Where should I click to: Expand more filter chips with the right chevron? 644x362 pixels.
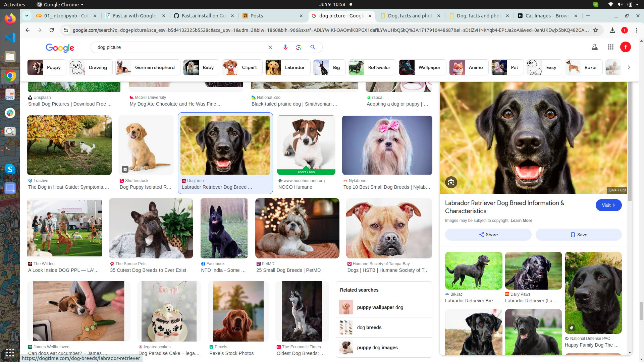click(x=629, y=67)
